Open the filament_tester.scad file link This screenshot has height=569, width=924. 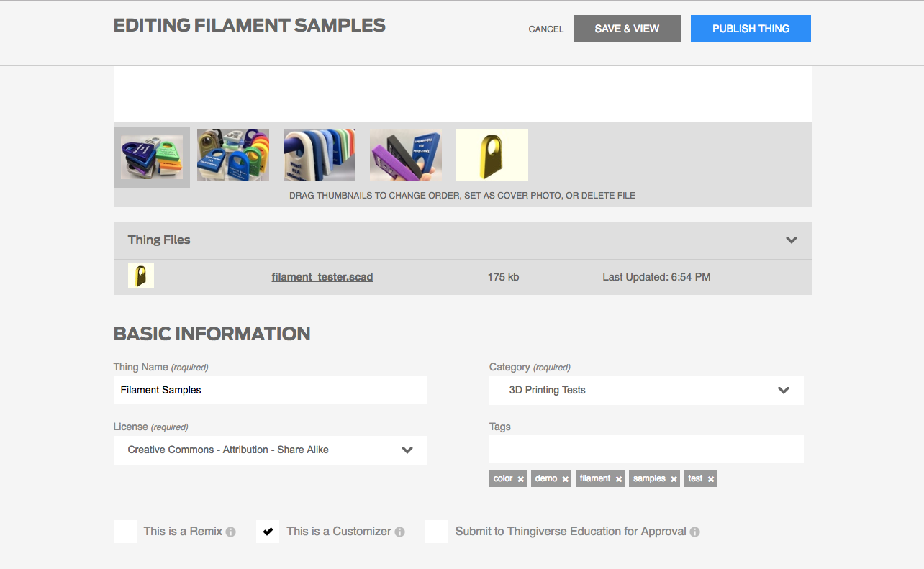pyautogui.click(x=322, y=277)
